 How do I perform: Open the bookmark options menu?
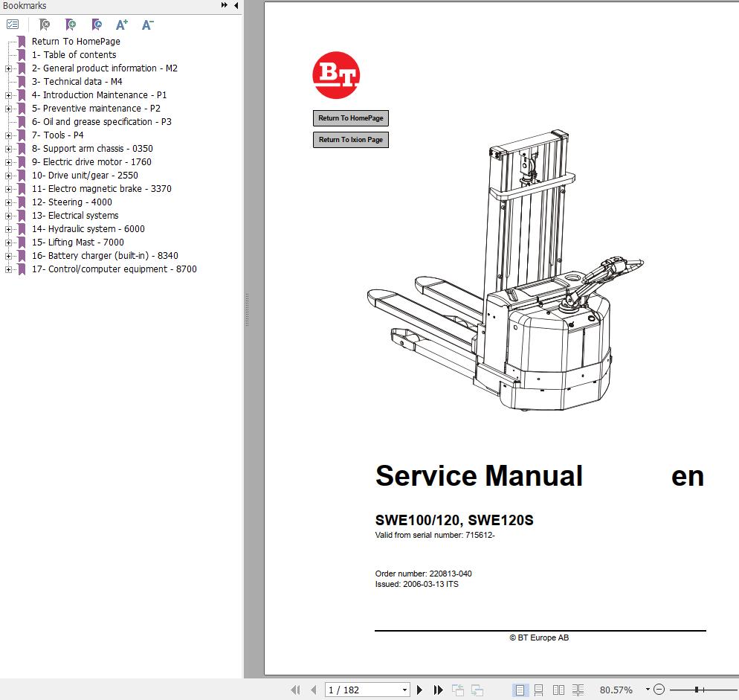[12, 25]
